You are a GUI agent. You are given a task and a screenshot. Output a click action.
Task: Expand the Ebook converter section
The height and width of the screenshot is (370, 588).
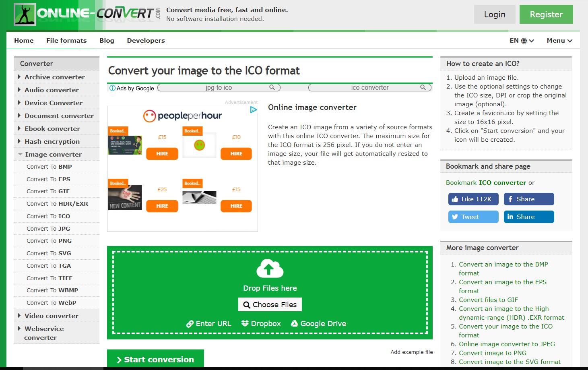[x=57, y=128]
